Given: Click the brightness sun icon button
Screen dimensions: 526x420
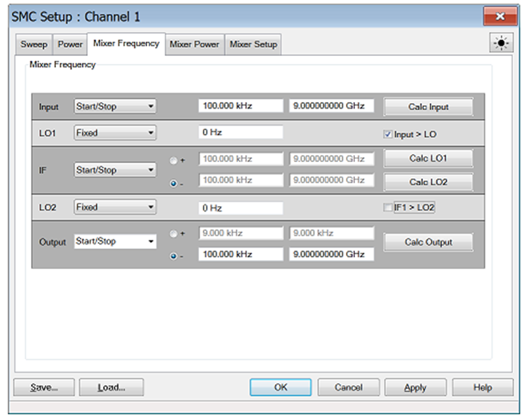Looking at the screenshot, I should click(501, 43).
